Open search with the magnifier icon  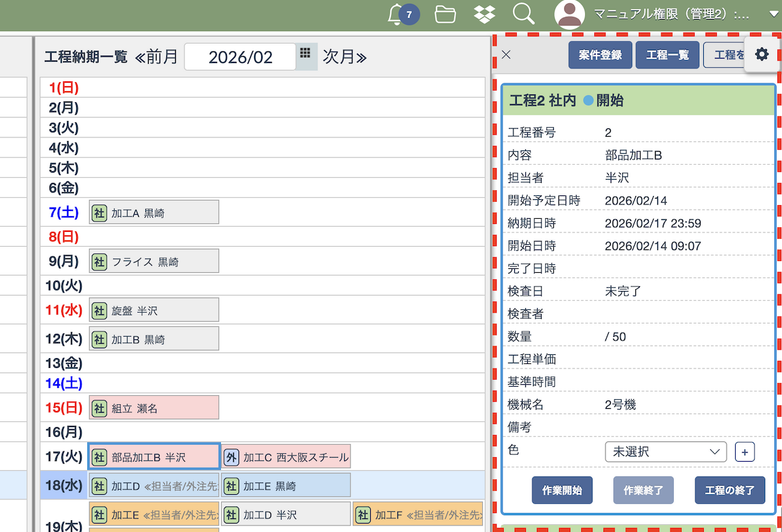tap(523, 14)
